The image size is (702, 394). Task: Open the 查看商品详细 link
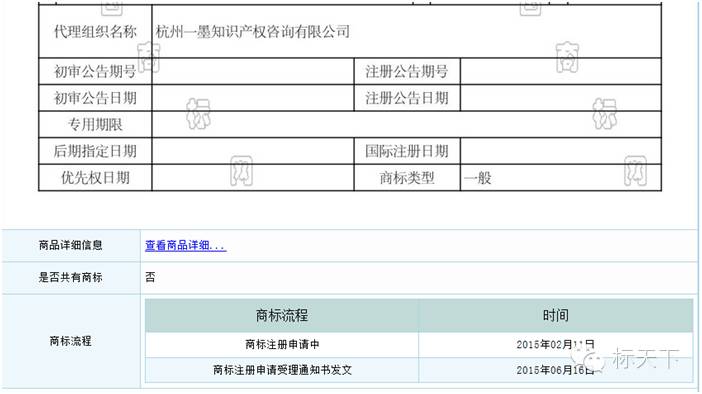[x=185, y=245]
